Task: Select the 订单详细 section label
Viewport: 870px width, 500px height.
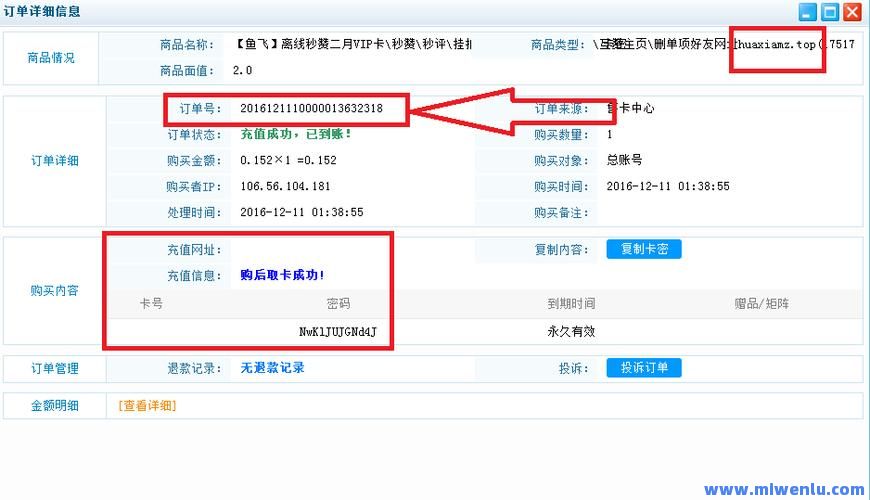Action: (55, 161)
